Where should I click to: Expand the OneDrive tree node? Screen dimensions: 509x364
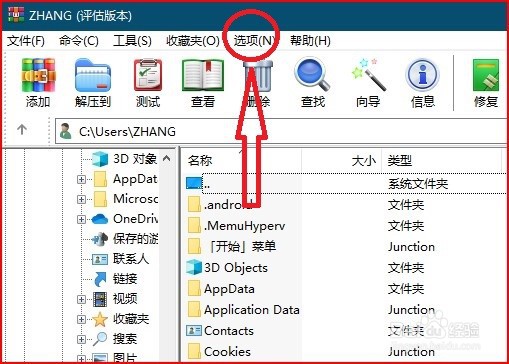pos(81,219)
